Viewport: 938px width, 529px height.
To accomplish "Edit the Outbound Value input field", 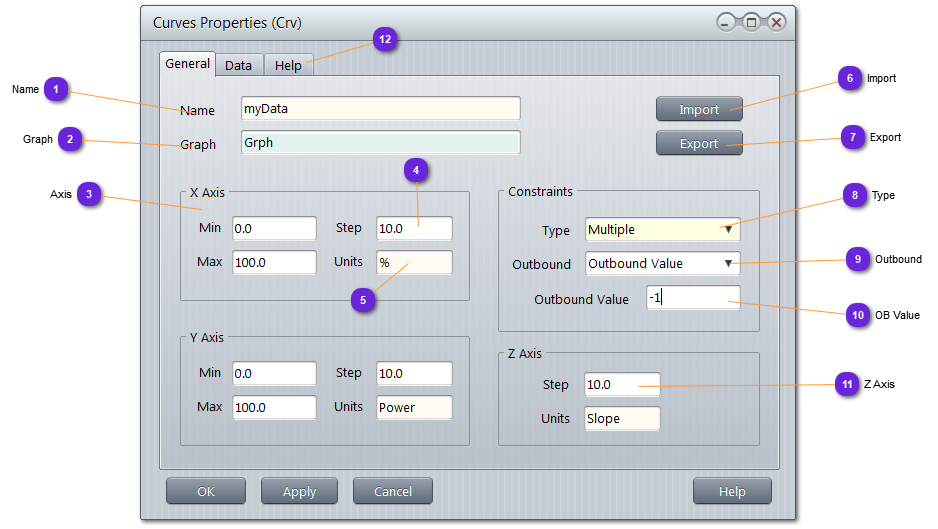I will [693, 298].
